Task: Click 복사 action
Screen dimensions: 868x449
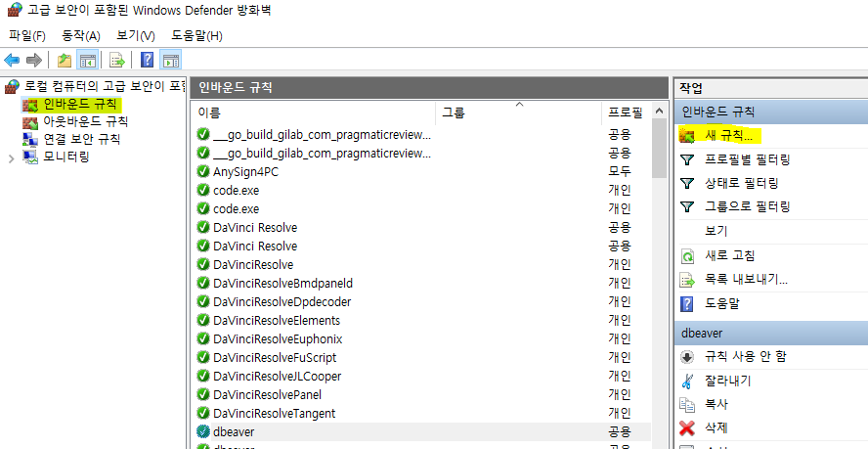Action: [x=716, y=404]
